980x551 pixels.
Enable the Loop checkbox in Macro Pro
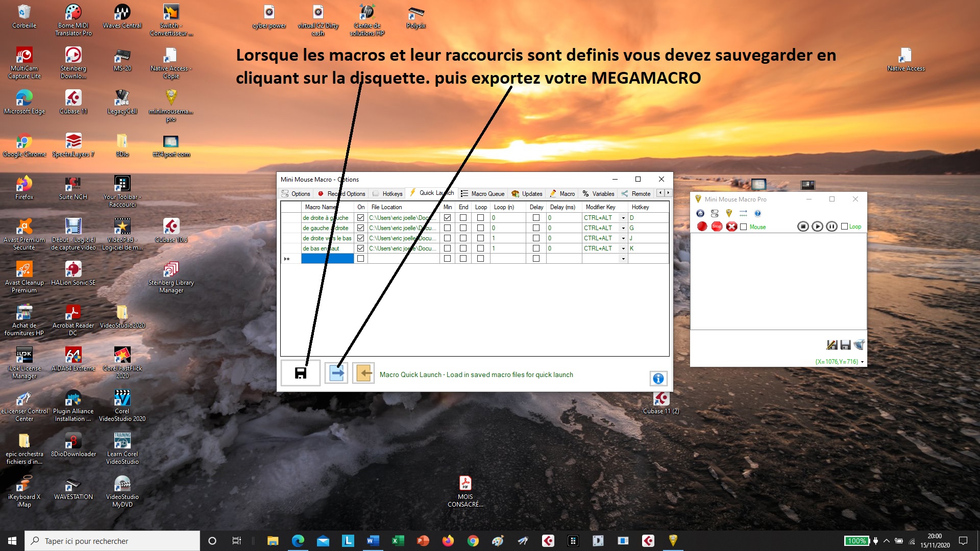845,226
